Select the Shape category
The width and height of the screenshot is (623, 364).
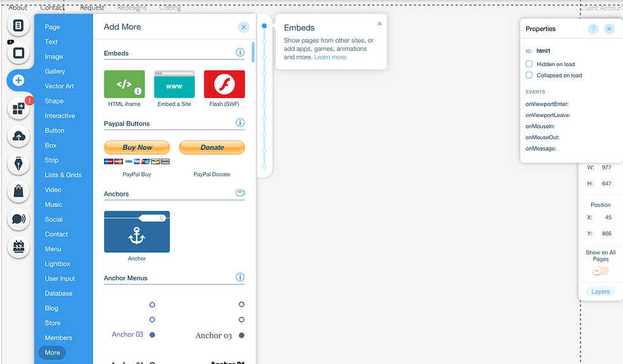(x=54, y=101)
